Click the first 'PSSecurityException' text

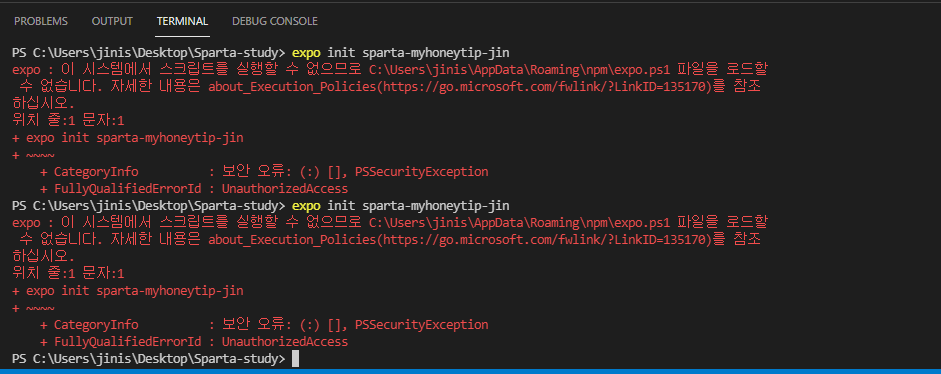coord(421,172)
